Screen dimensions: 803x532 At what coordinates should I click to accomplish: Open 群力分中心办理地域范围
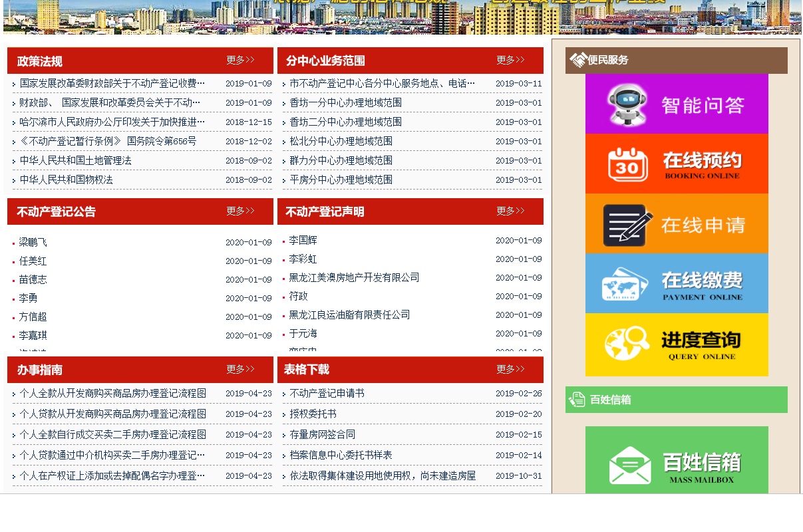(341, 161)
